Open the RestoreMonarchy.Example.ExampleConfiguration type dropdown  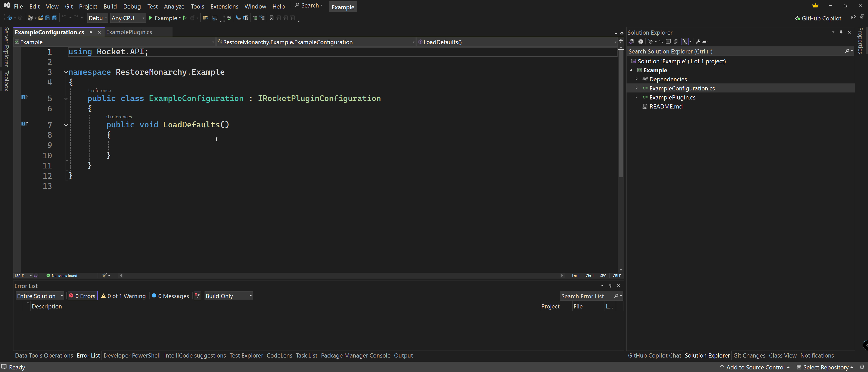pyautogui.click(x=316, y=42)
